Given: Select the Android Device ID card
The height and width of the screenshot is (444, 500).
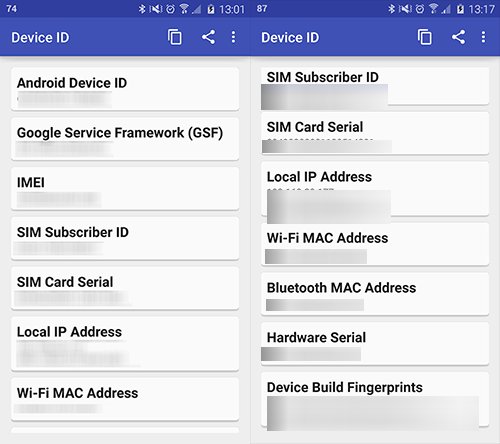Looking at the screenshot, I should (x=125, y=89).
